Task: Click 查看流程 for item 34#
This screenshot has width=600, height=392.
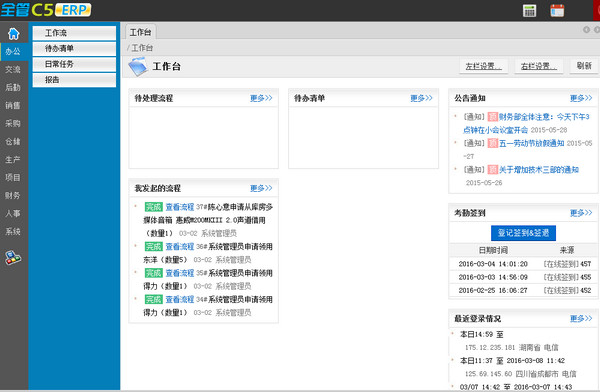Action: tap(179, 299)
